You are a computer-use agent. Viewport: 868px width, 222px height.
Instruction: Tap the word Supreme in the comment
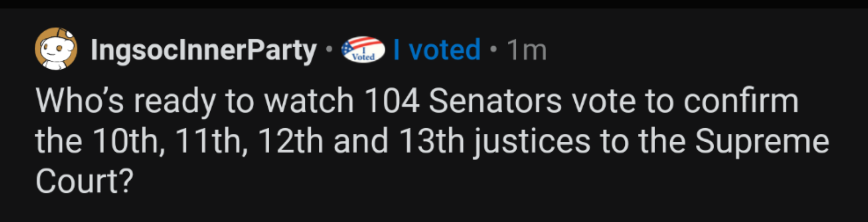762,141
